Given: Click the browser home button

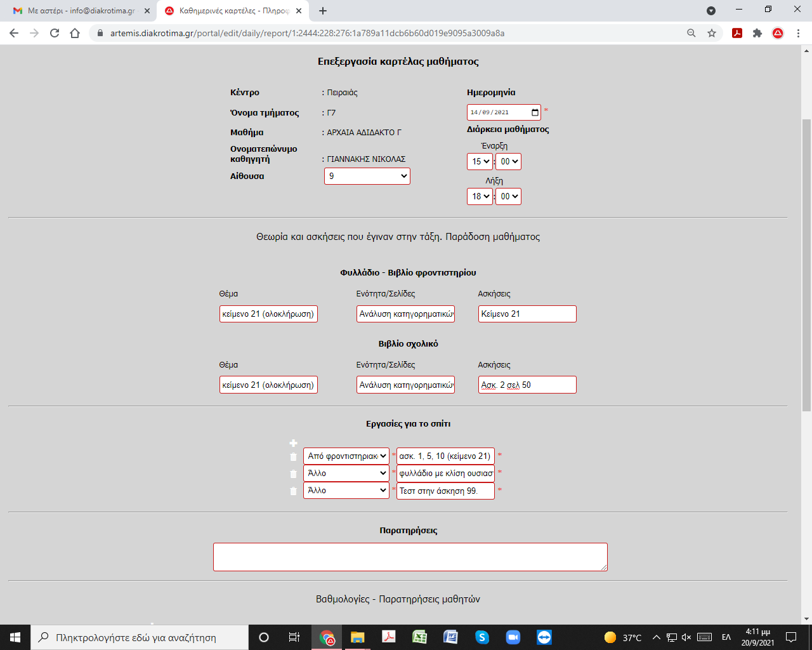Looking at the screenshot, I should coord(75,33).
